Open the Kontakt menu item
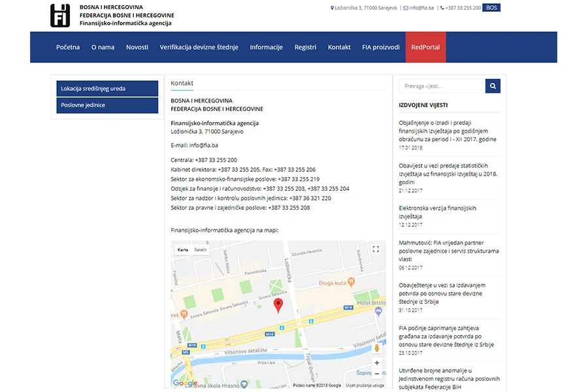Viewport: 588px width, 392px height. tap(339, 47)
